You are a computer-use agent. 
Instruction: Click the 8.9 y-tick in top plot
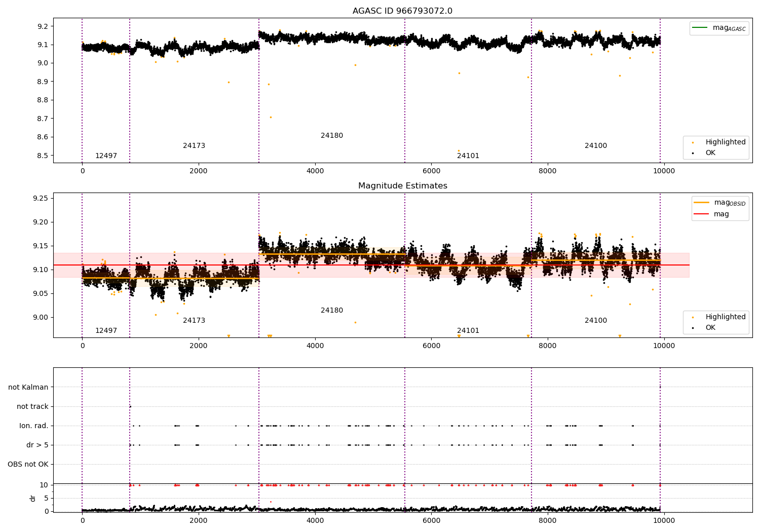(x=43, y=82)
